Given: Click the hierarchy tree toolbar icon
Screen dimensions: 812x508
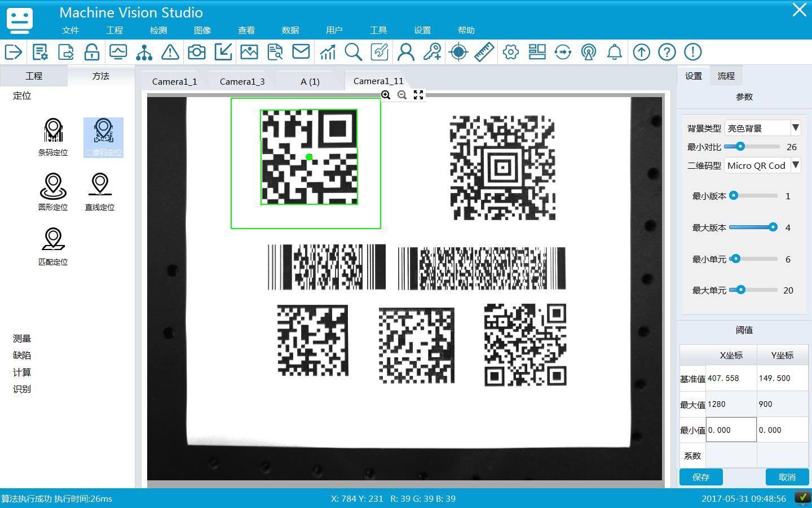Looking at the screenshot, I should 144,52.
